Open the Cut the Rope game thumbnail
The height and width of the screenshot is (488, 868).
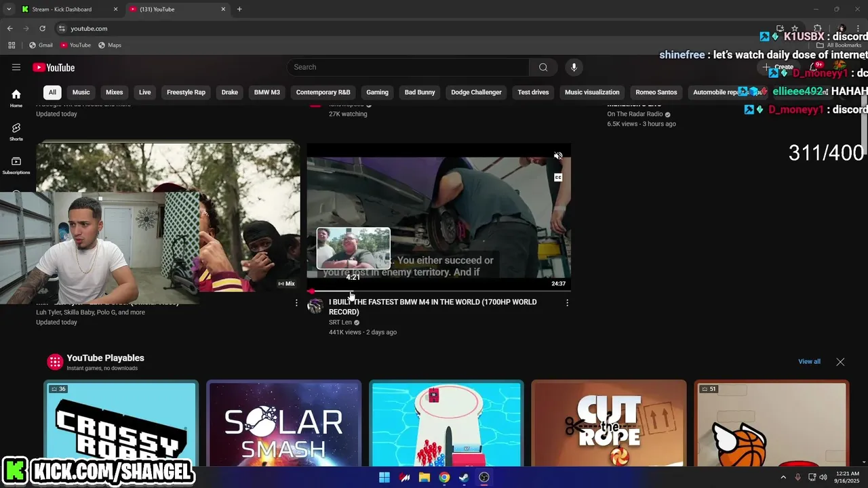pyautogui.click(x=609, y=424)
